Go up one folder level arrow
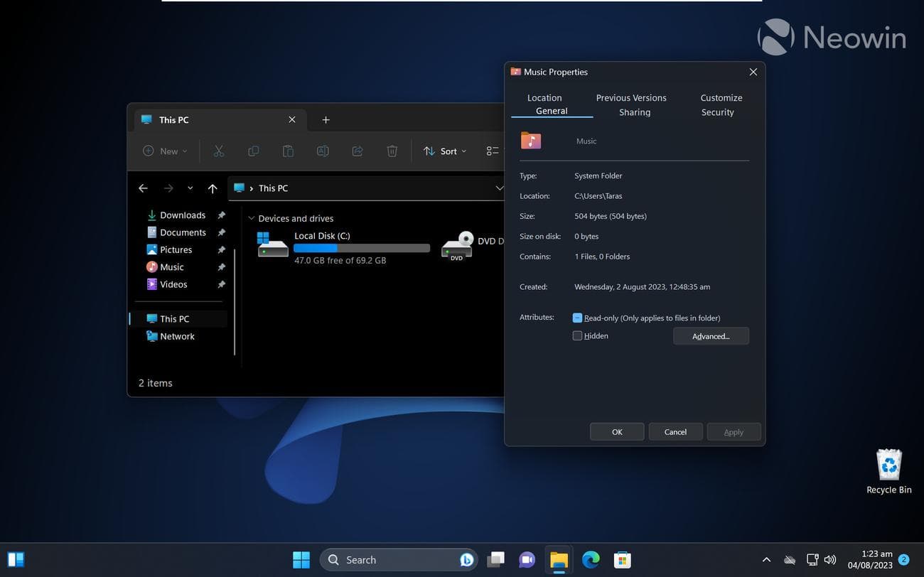The image size is (924, 577). [x=213, y=188]
